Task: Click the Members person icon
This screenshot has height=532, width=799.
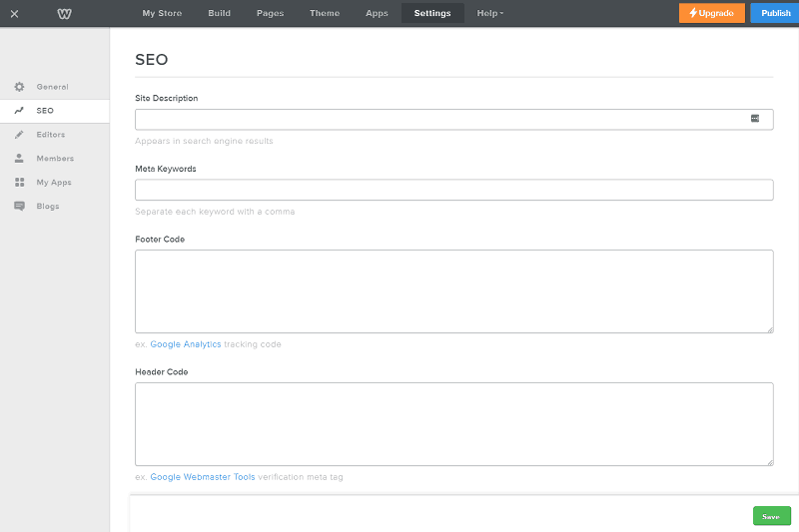Action: tap(19, 159)
